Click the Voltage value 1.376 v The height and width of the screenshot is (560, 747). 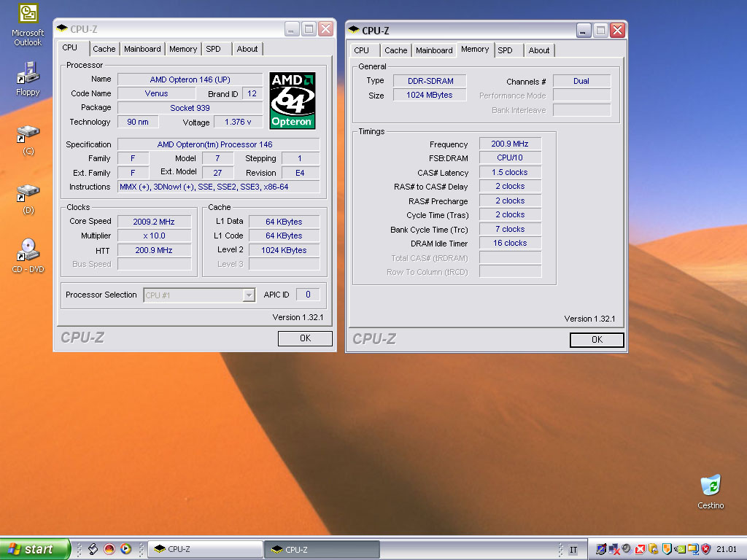coord(238,122)
